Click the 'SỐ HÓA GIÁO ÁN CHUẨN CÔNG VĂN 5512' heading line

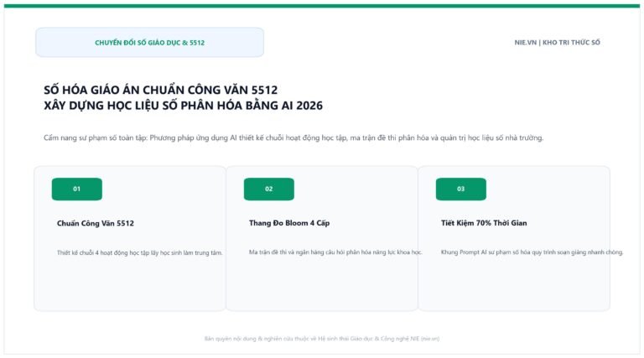tap(161, 90)
